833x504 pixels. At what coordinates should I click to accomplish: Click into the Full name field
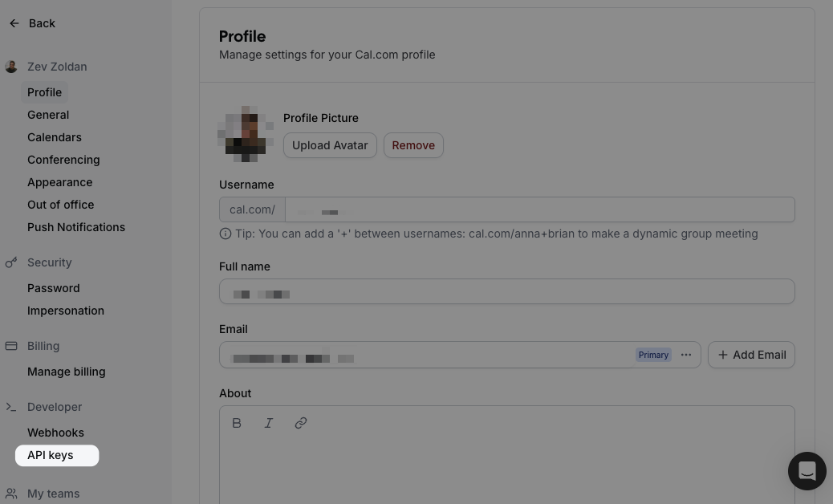(x=507, y=291)
